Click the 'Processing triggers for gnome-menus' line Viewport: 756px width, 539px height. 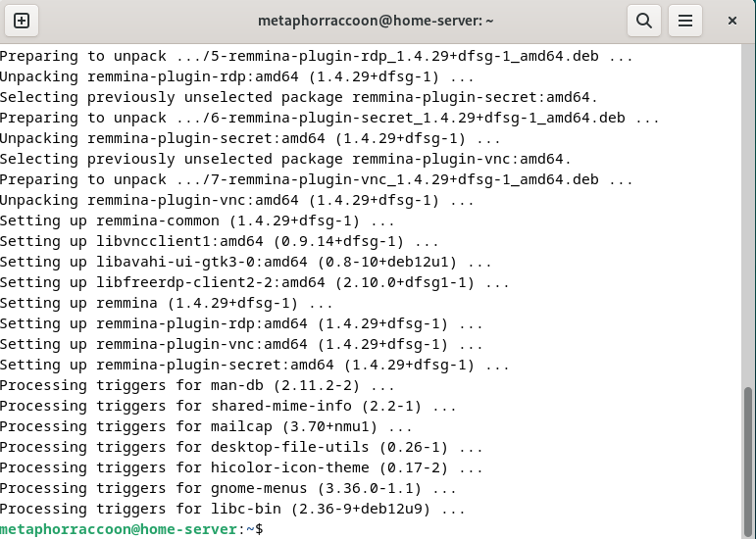[228, 488]
